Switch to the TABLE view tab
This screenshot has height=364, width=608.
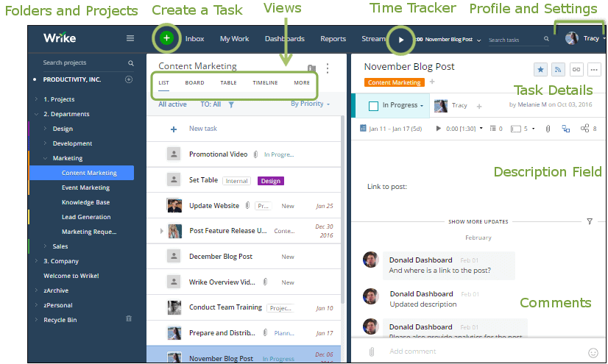pyautogui.click(x=228, y=83)
